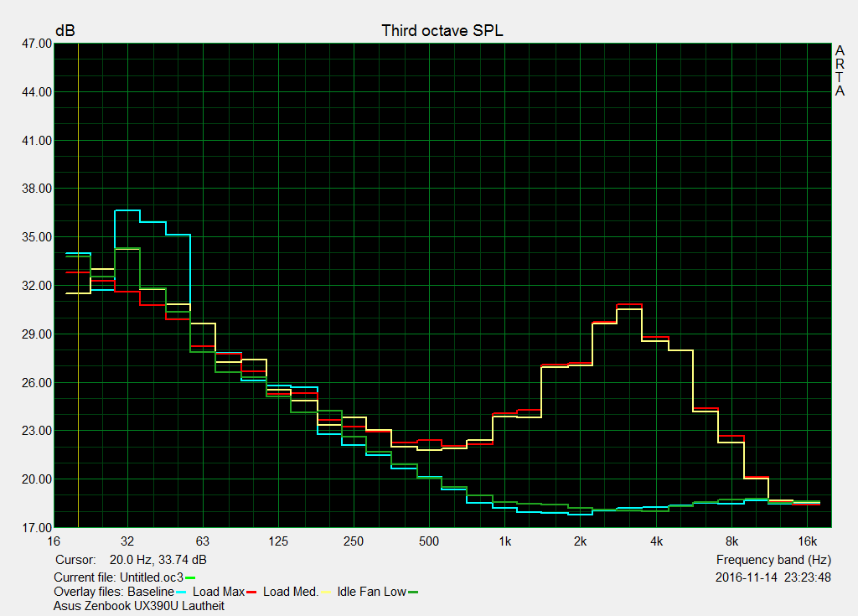Click the yellow Load Med. legend swatch
Image resolution: width=858 pixels, height=616 pixels.
[x=326, y=593]
